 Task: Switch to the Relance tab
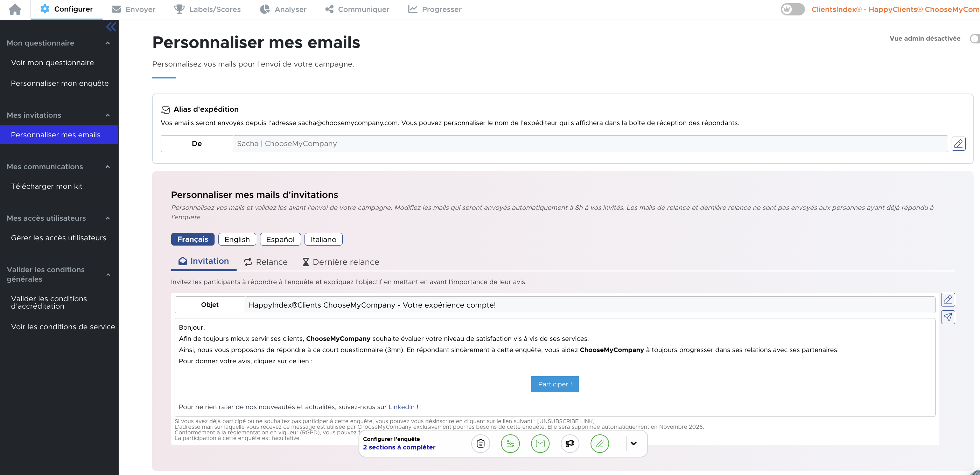(266, 262)
